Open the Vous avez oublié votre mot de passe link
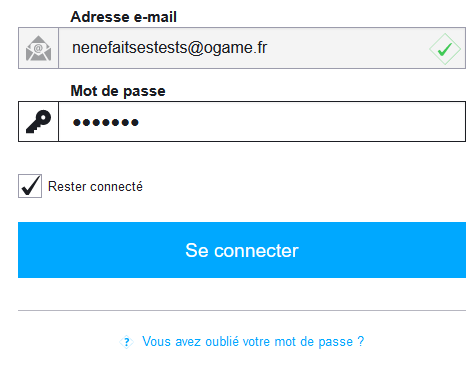 [253, 342]
